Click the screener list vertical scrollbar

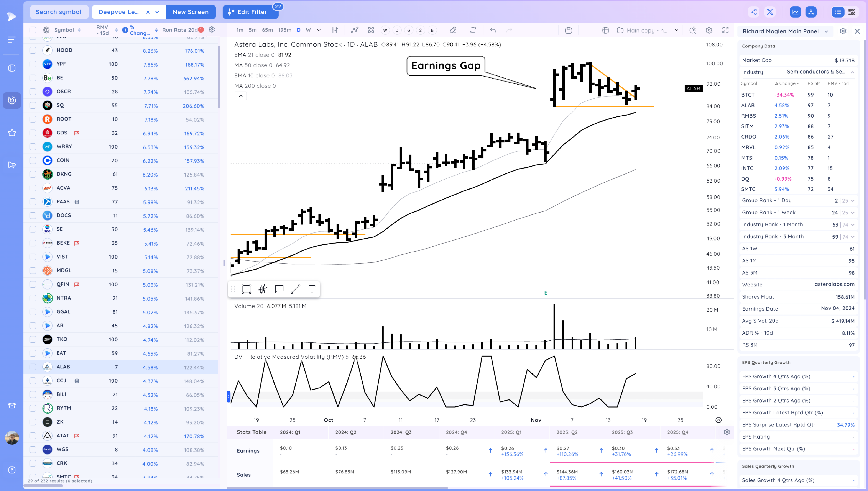point(219,78)
